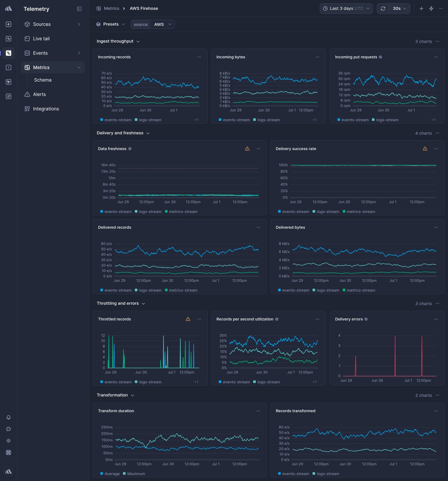Open the sparkle icon in left rail
The image size is (448, 481).
click(8, 24)
